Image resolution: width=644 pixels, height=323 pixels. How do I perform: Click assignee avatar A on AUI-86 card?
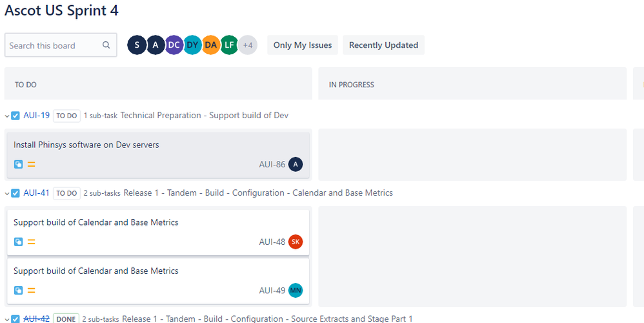[296, 164]
